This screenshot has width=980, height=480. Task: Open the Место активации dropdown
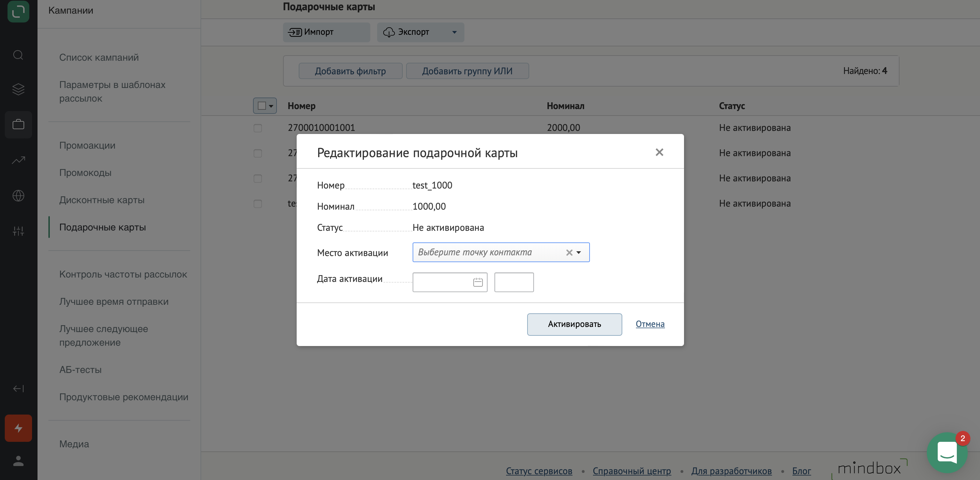tap(501, 253)
